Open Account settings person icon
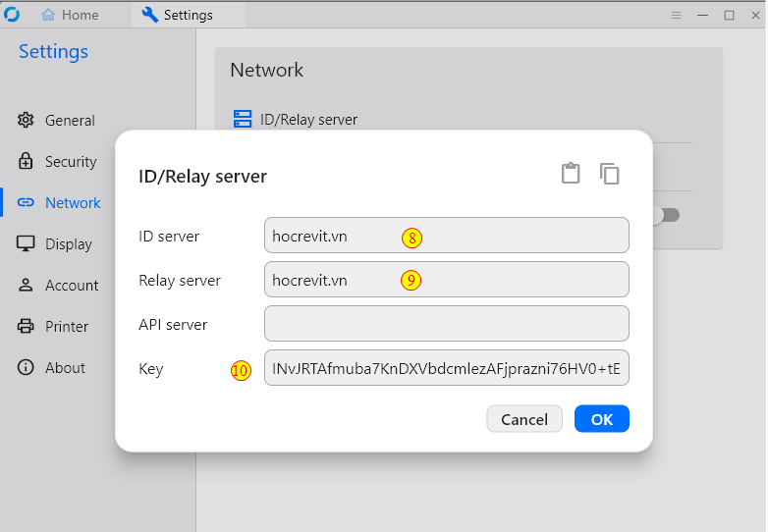 (26, 285)
